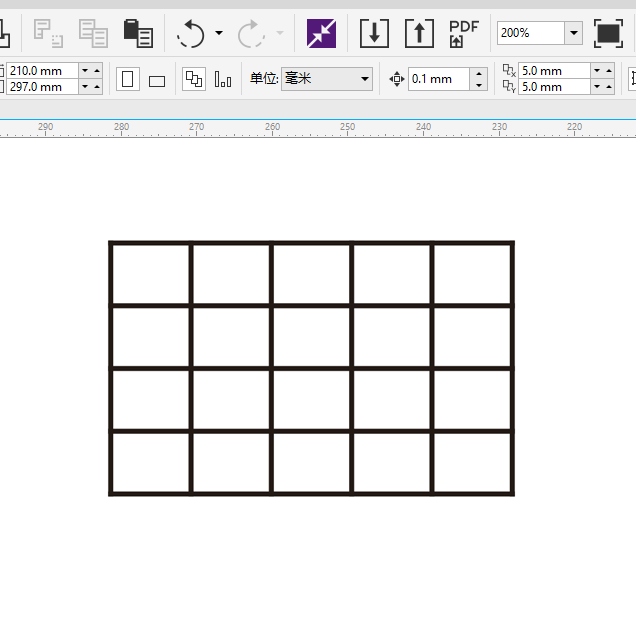
Task: Click the Copy icon in the toolbar
Action: 93,33
